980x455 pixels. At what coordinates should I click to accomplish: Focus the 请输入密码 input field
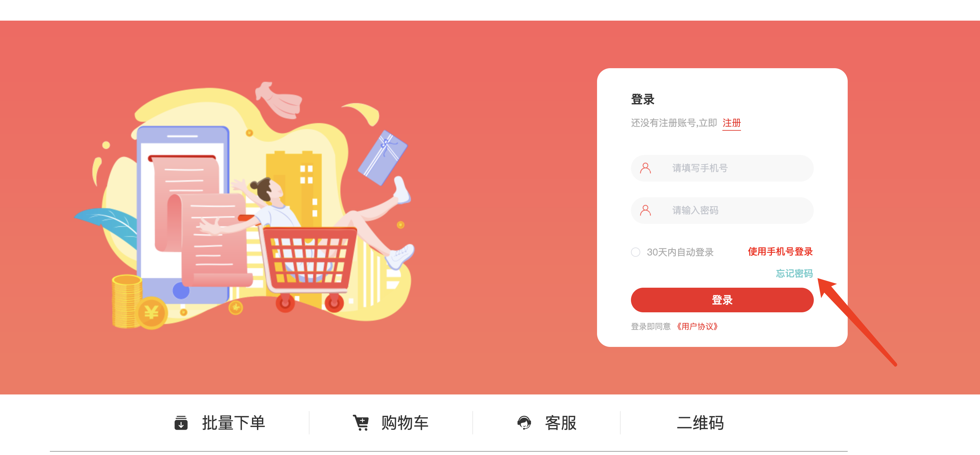pos(722,210)
